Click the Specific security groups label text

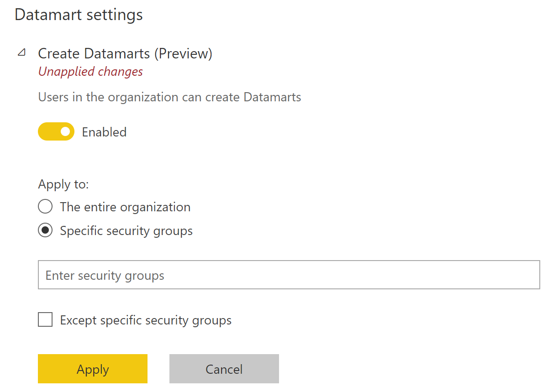(x=126, y=231)
